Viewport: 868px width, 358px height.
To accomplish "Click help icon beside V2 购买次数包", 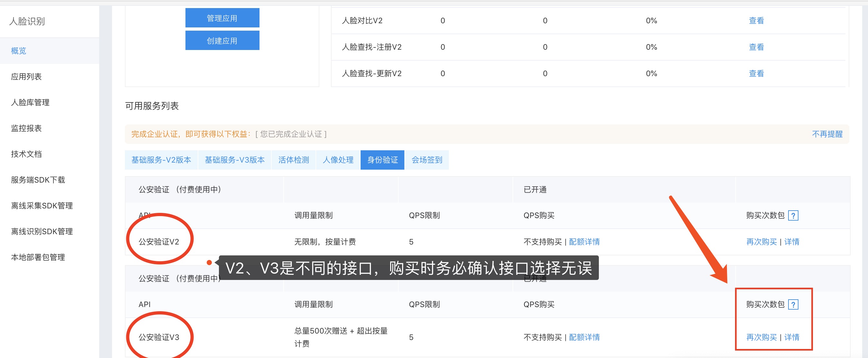I will click(793, 215).
